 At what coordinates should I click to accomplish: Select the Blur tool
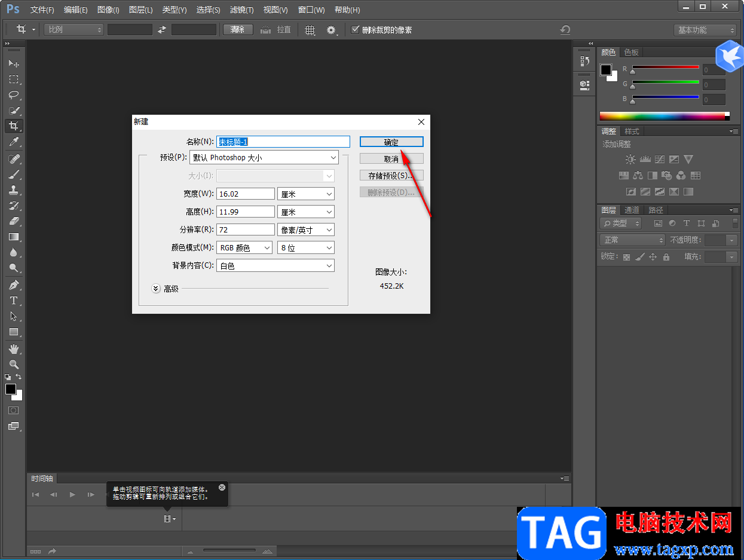coord(14,252)
